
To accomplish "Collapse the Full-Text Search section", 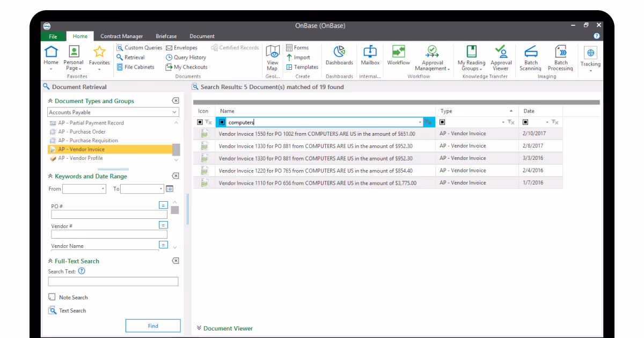I will pyautogui.click(x=50, y=261).
